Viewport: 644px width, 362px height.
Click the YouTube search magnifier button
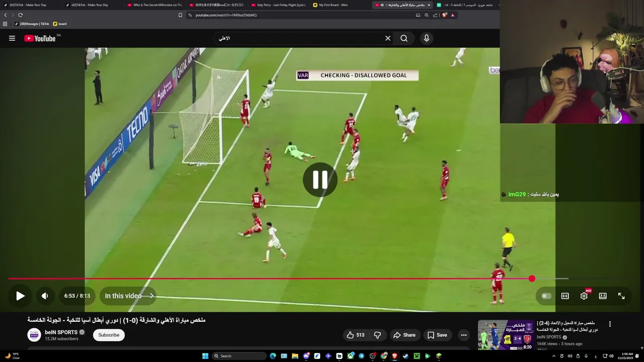pos(404,38)
